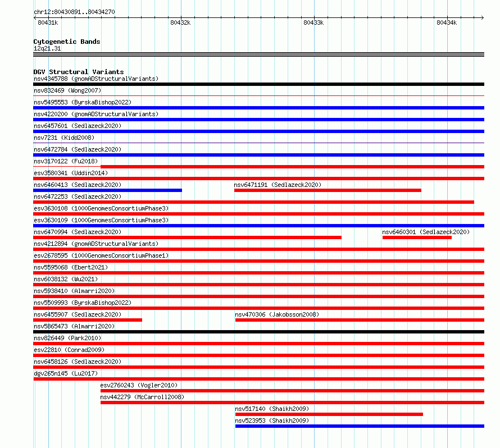Open nsv523953 (Shaikh2009) variant
Viewport: 500px width, 448px height.
click(272, 420)
